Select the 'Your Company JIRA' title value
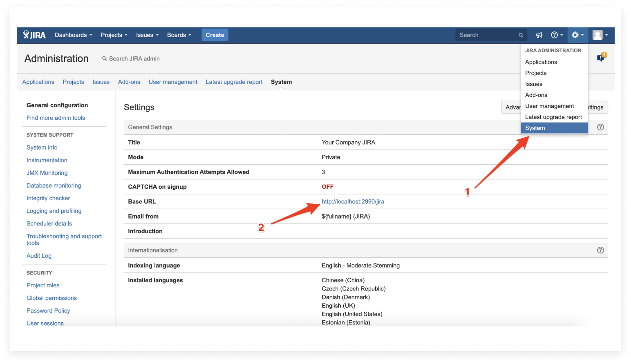This screenshot has height=364, width=631. [348, 142]
